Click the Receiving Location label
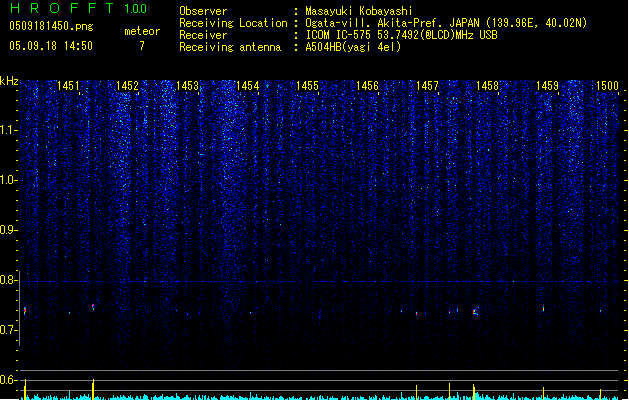Viewport: 629px width, 400px height. coord(233,23)
